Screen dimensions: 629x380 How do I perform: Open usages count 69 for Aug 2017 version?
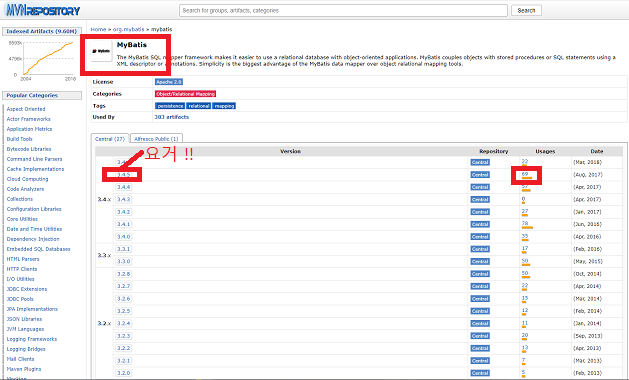click(x=525, y=174)
